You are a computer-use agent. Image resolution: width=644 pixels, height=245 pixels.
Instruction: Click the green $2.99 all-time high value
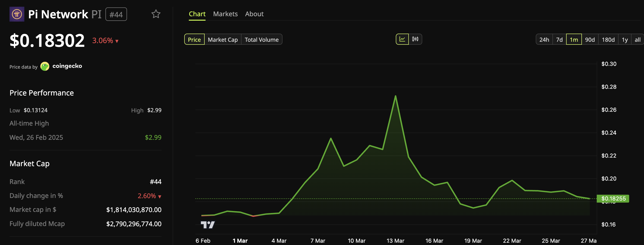point(153,137)
